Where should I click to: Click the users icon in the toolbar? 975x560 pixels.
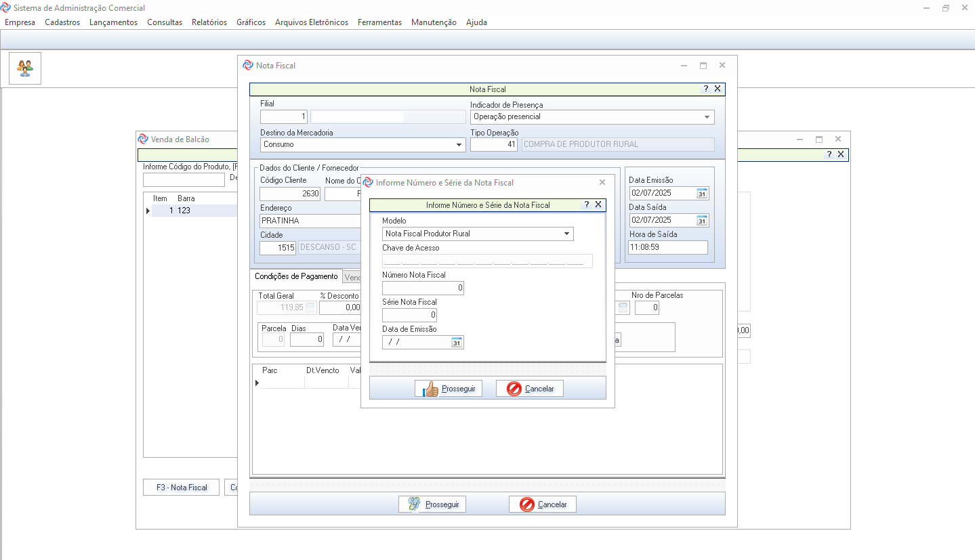click(x=25, y=68)
